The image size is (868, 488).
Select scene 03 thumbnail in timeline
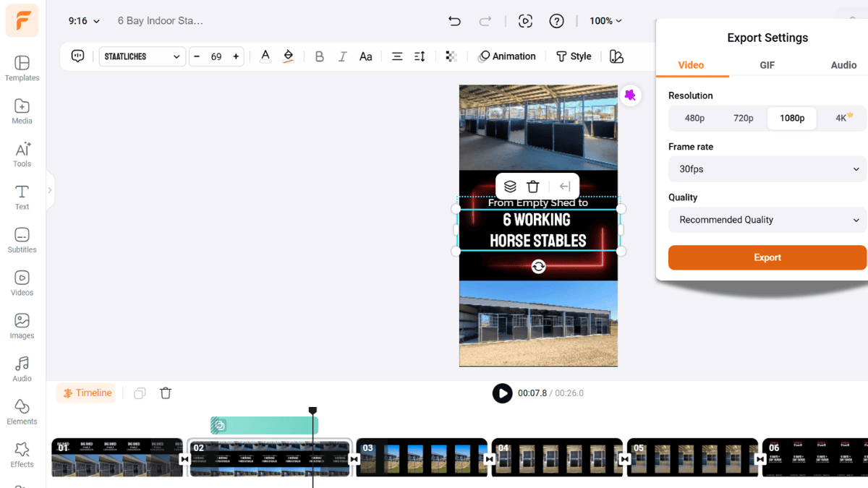[422, 458]
